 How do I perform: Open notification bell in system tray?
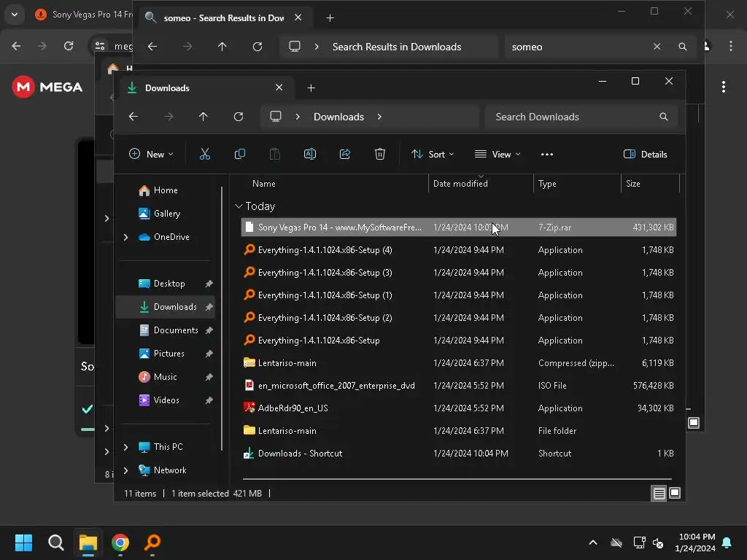[x=727, y=542]
